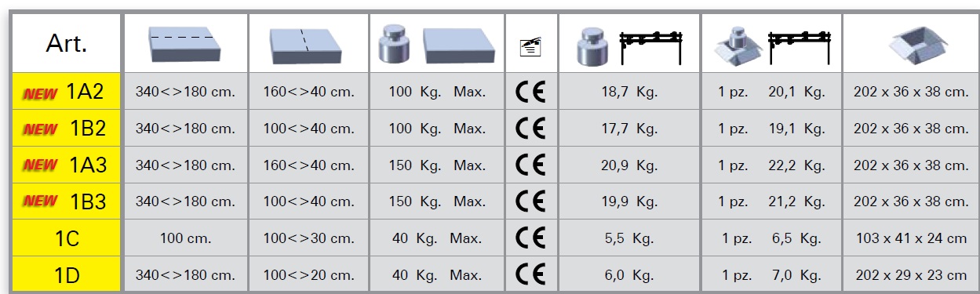Image resolution: width=980 pixels, height=294 pixels.
Task: Click the 100<>20 cm. cell in 1D row
Action: tap(308, 274)
